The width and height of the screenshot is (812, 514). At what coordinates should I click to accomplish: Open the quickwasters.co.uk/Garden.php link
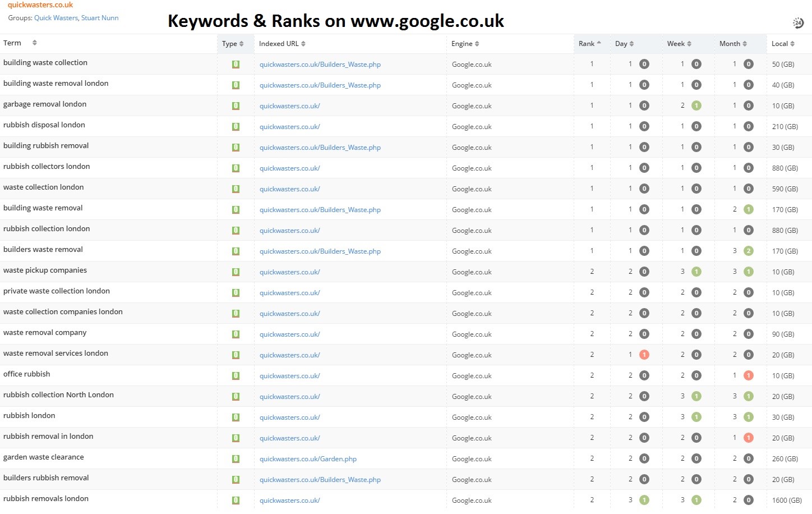click(308, 459)
